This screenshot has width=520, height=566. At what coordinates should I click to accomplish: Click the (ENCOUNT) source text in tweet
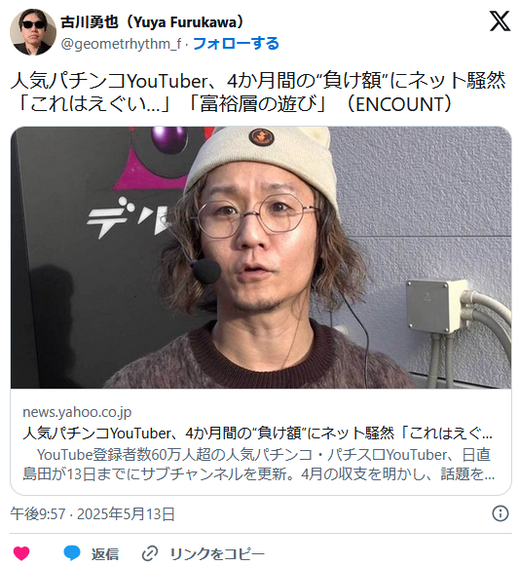pos(398,104)
